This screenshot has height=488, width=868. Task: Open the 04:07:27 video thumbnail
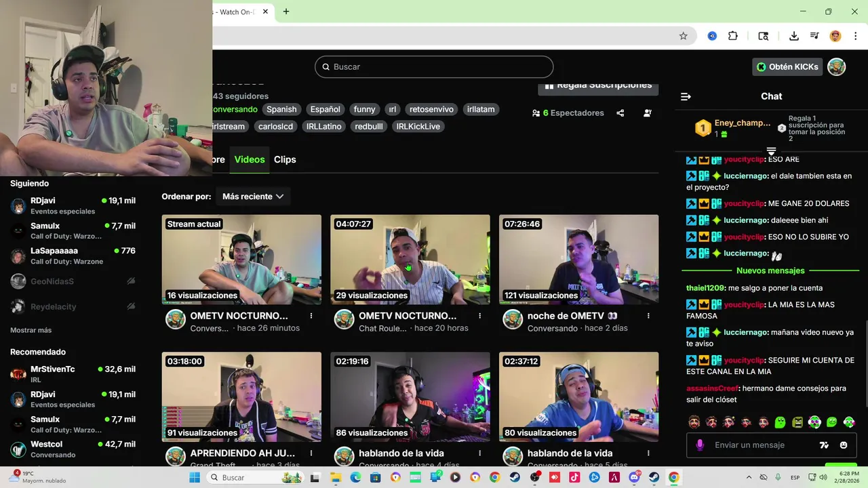[410, 260]
